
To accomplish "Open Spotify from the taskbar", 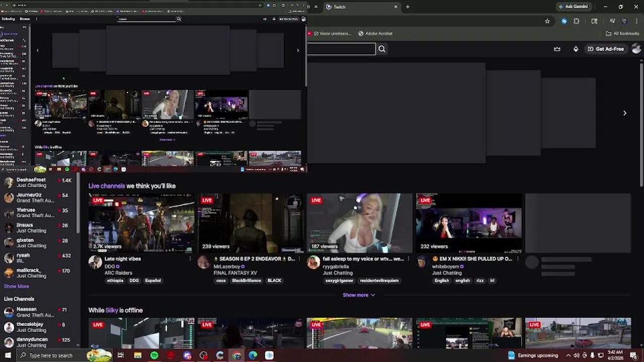I will [154, 355].
